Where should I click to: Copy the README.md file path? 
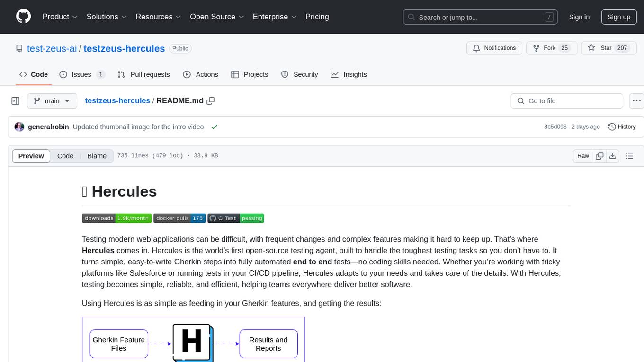[211, 101]
